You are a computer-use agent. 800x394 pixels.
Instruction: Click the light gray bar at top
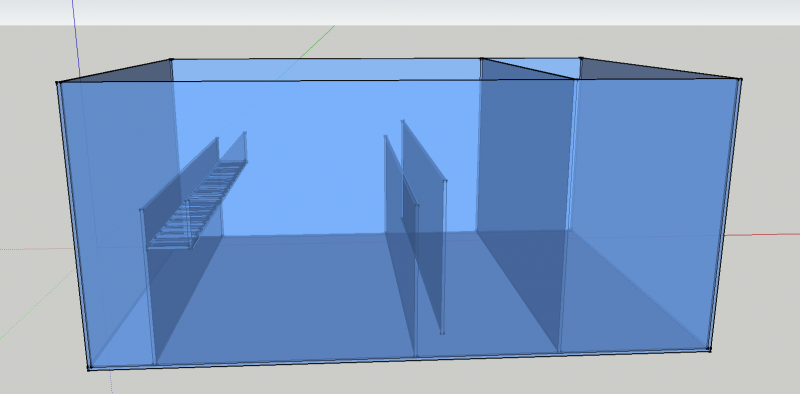(400, 12)
